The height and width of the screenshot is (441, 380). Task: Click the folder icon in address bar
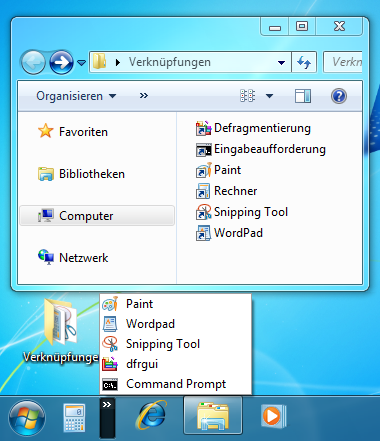coord(99,62)
